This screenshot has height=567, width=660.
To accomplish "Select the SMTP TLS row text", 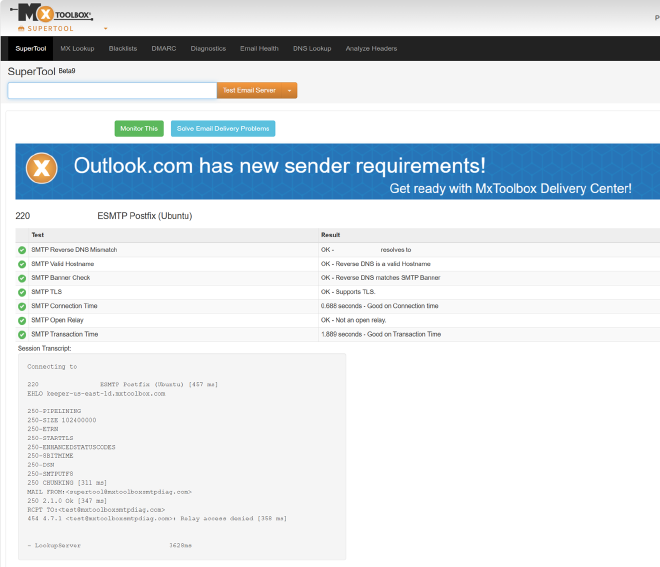I will click(46, 292).
